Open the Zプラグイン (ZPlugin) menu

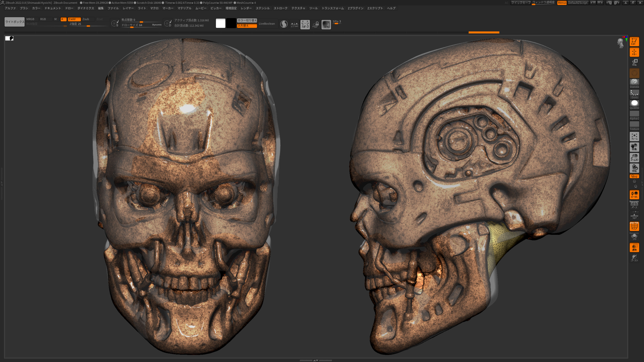click(356, 8)
